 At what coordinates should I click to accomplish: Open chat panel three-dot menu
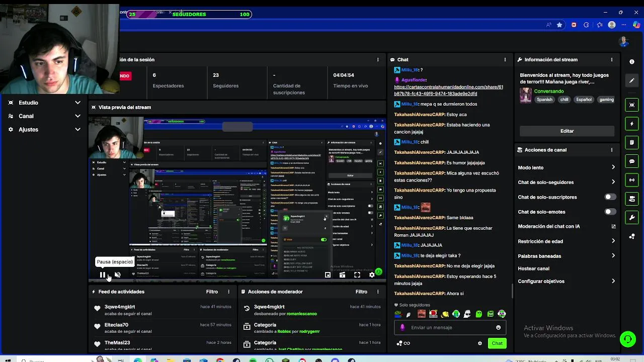tap(505, 59)
